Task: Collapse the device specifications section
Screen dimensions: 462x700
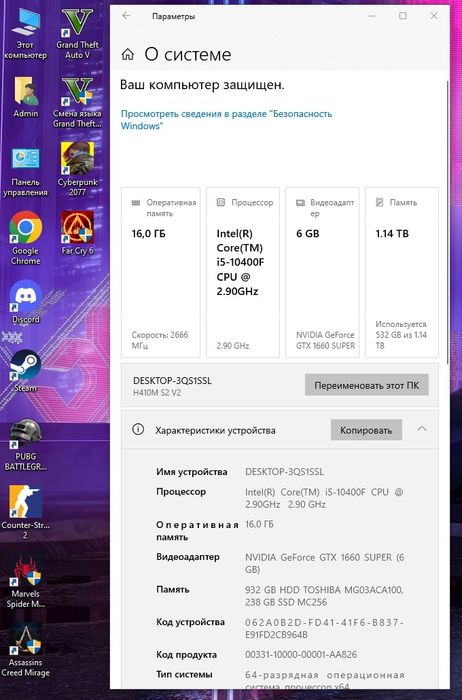Action: point(422,429)
